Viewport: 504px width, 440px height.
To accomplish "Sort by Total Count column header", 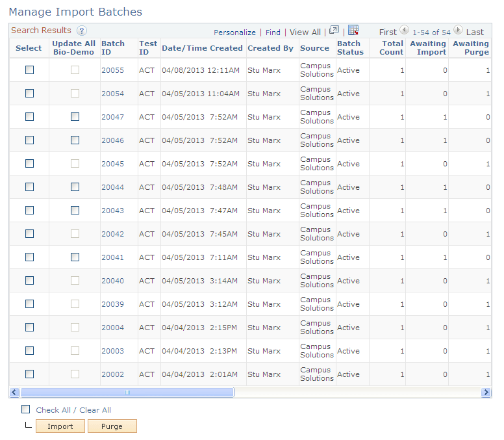I will click(391, 48).
